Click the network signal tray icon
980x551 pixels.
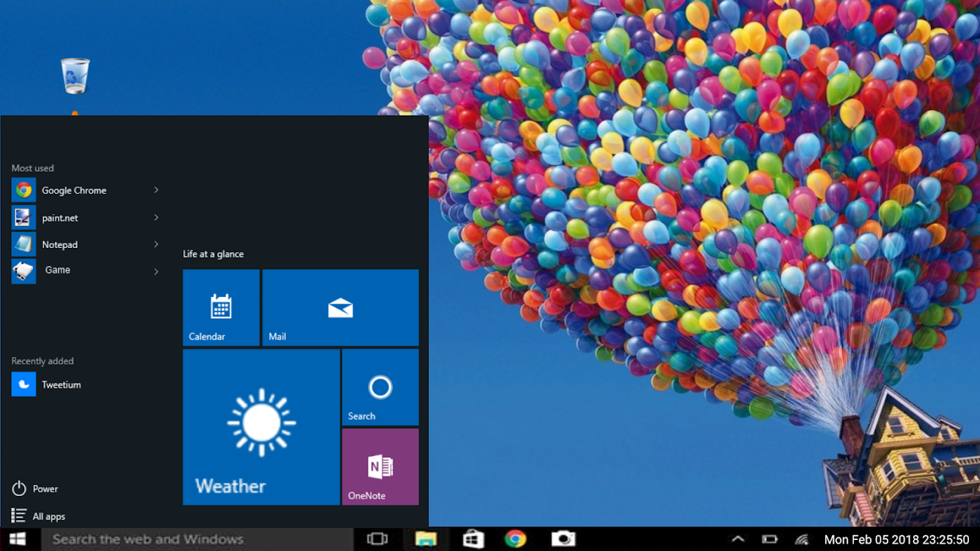(x=801, y=539)
